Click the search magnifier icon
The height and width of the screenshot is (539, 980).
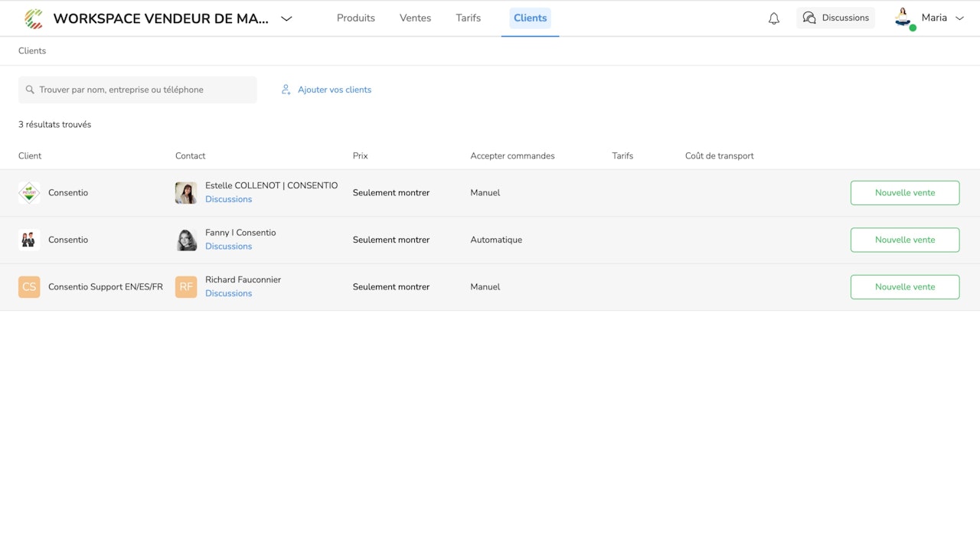(30, 90)
